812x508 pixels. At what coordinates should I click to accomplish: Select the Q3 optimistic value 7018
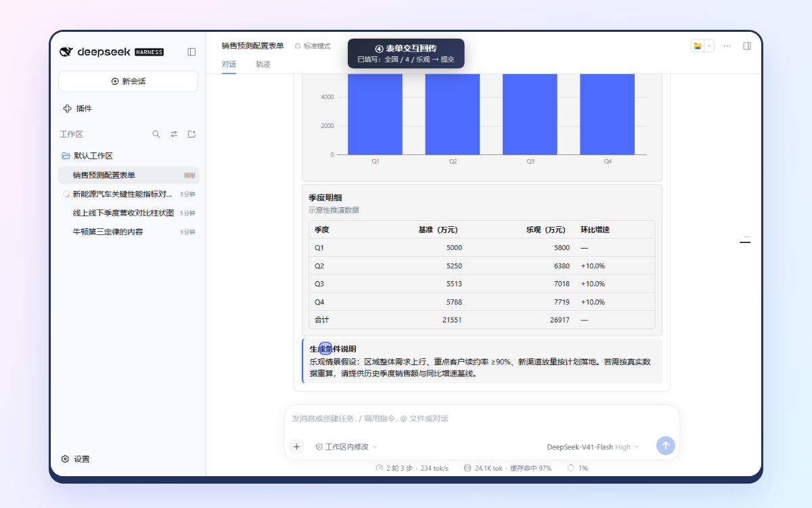(562, 284)
